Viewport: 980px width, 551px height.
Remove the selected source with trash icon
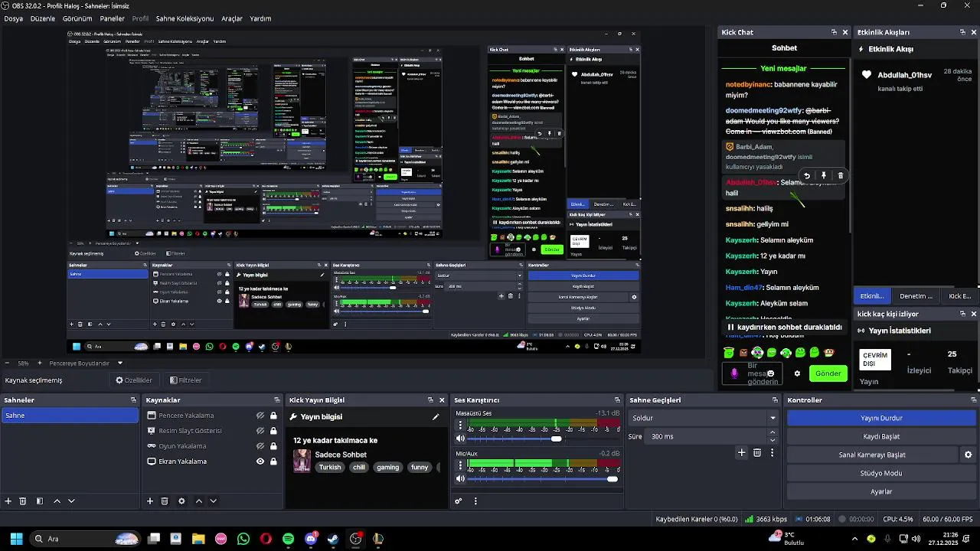[165, 501]
